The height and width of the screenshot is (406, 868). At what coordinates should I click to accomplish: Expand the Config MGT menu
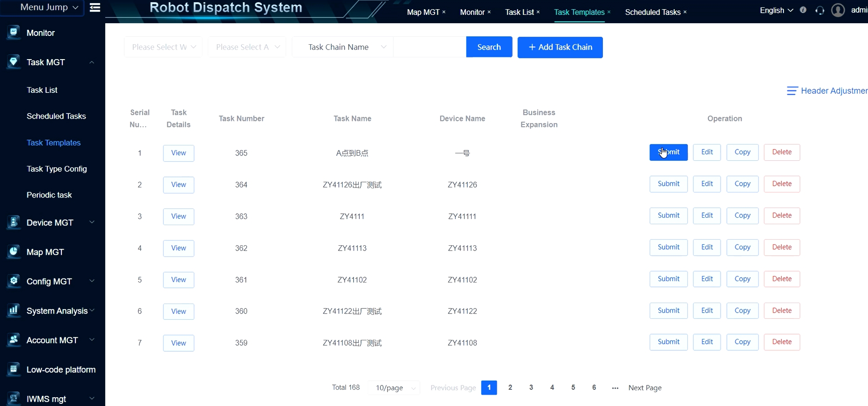[x=92, y=281]
